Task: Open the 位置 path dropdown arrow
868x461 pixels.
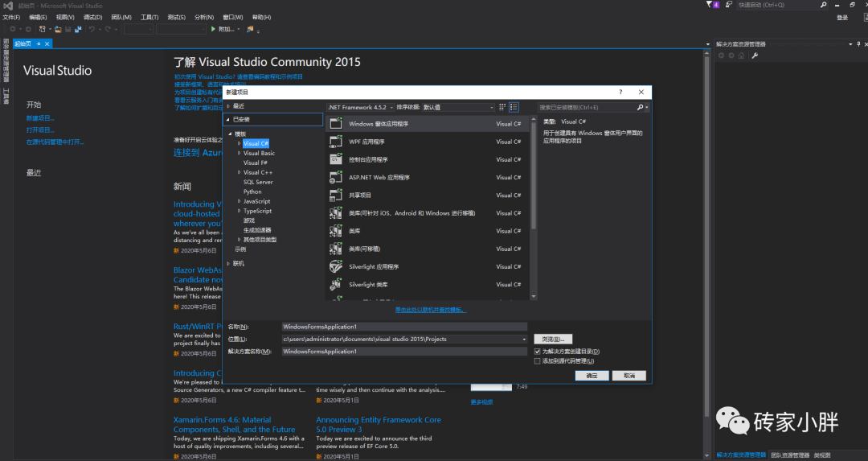Action: [524, 339]
